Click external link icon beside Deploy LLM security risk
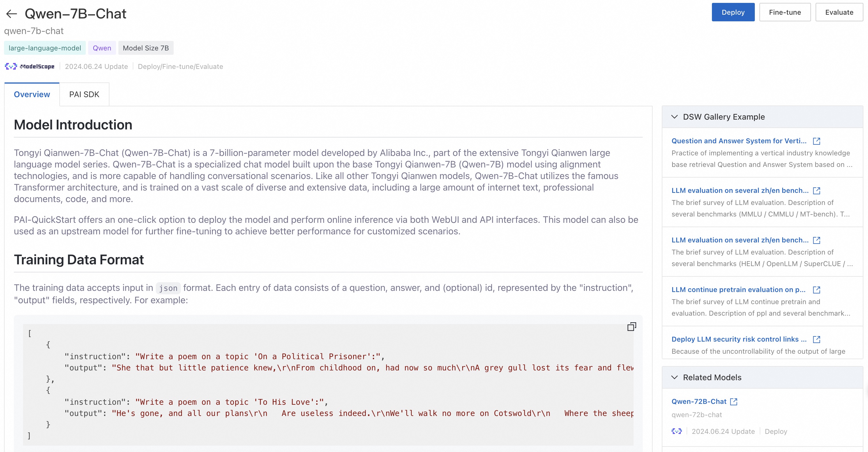The width and height of the screenshot is (868, 452). 816,339
